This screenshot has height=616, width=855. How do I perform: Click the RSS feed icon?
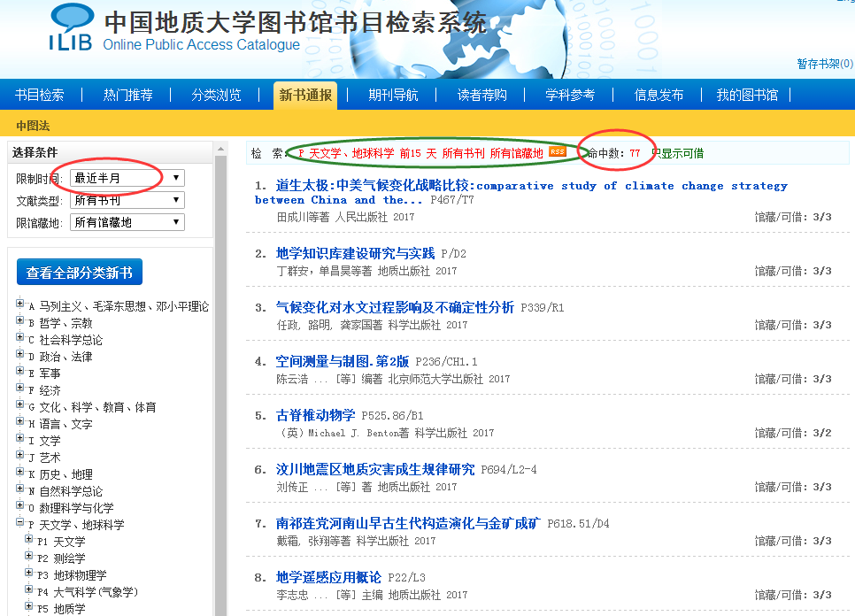tap(558, 152)
